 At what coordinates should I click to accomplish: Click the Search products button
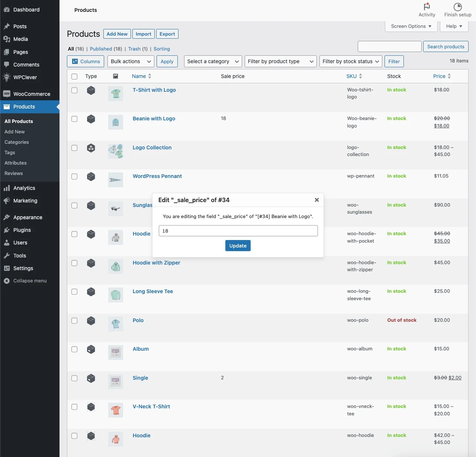[x=446, y=46]
